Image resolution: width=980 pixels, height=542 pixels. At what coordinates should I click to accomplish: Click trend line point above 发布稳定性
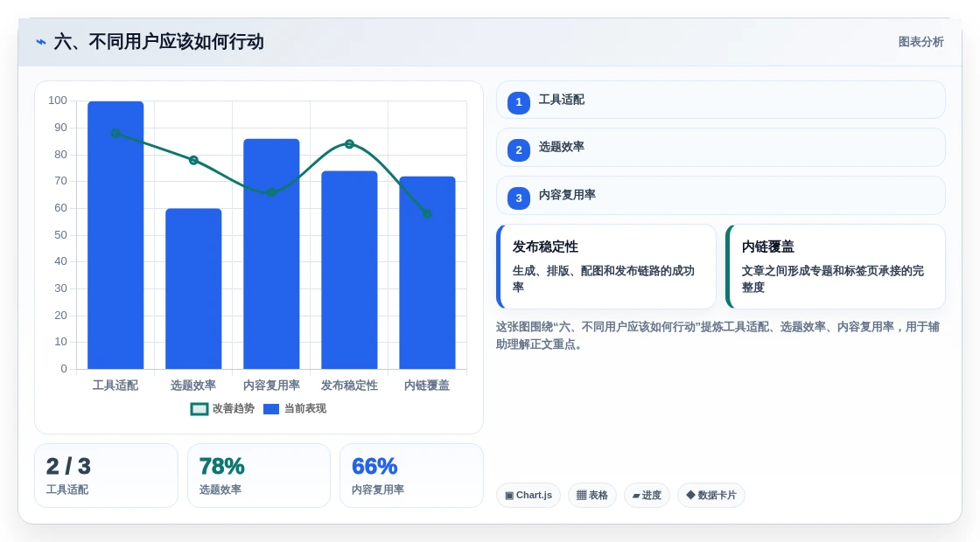(x=349, y=144)
